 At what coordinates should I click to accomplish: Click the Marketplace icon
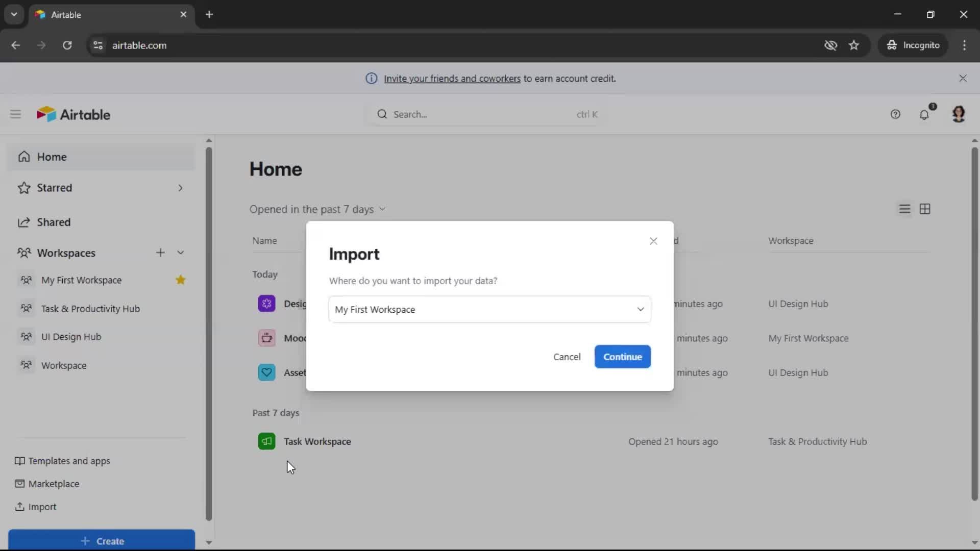coord(19,484)
